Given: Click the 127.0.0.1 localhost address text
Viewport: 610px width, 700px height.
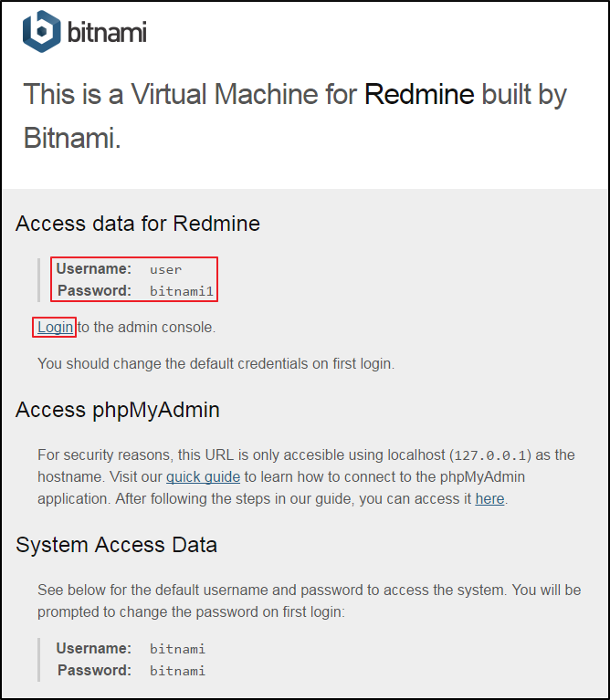Looking at the screenshot, I should [490, 455].
